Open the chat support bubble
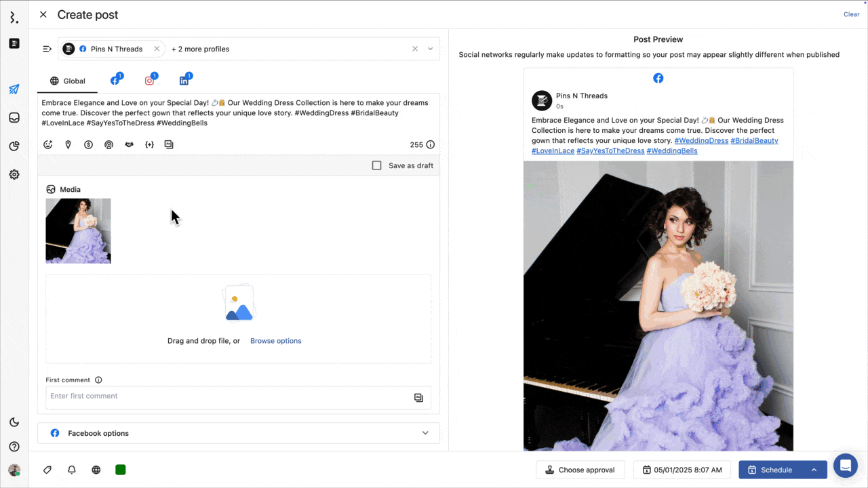Screen dimensions: 868x488 click(845, 466)
